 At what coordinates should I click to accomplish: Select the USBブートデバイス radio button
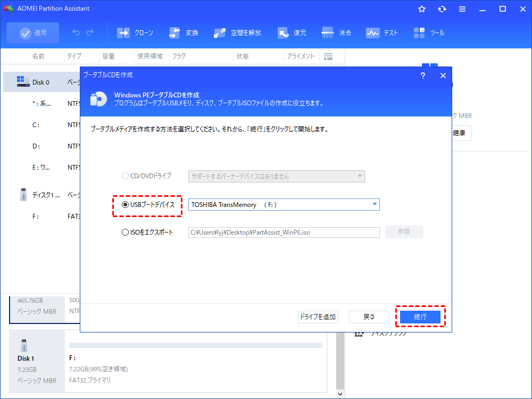point(125,205)
